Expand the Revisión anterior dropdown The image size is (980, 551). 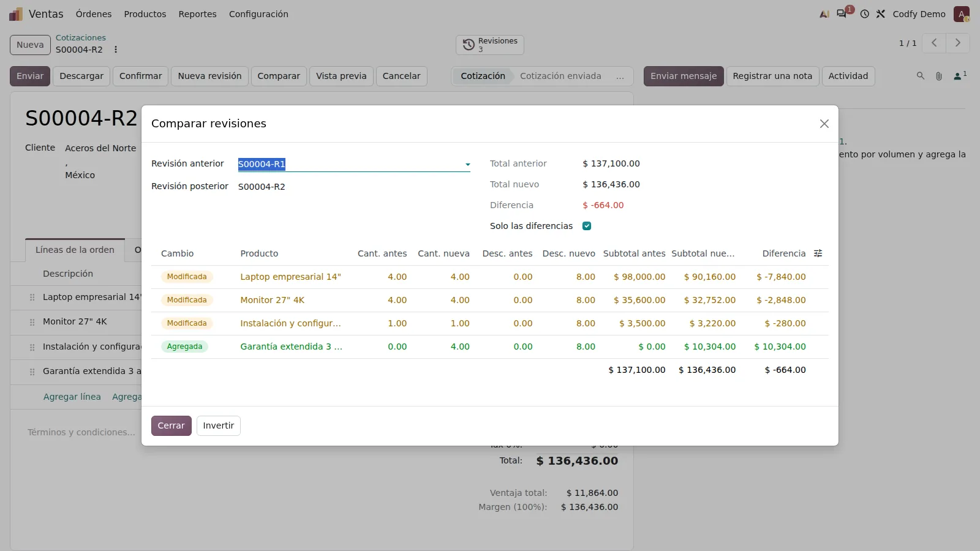467,164
